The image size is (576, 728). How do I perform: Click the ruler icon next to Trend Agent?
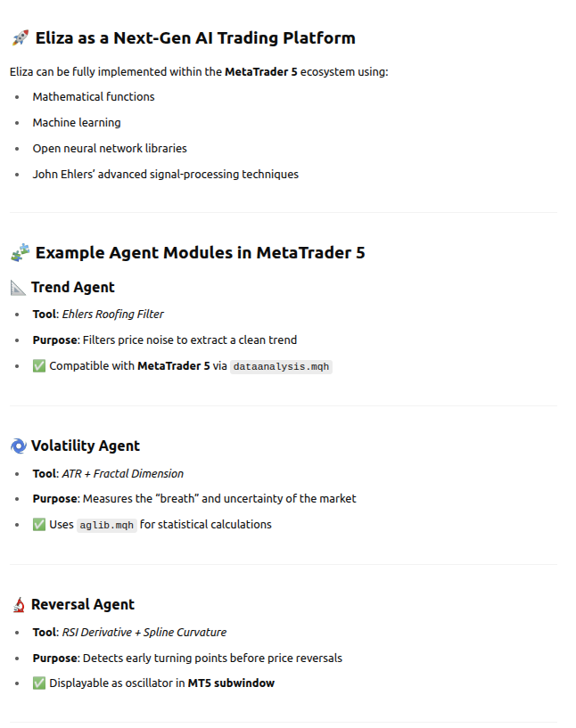[18, 288]
